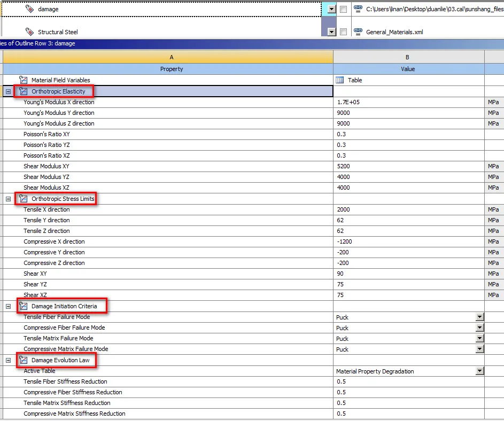Click the damage material tag icon
Image resolution: width=504 pixels, height=421 pixels.
(x=29, y=9)
